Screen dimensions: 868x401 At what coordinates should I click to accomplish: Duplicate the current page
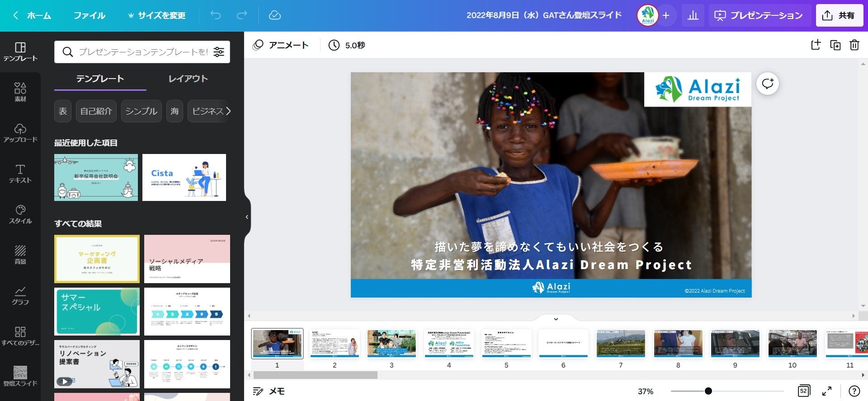point(835,45)
